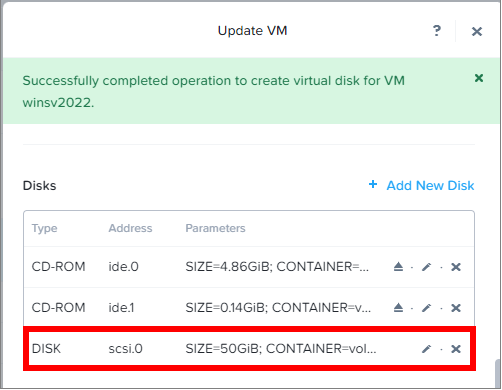The width and height of the screenshot is (502, 390).
Task: Close the Update VM dialog
Action: 477,32
